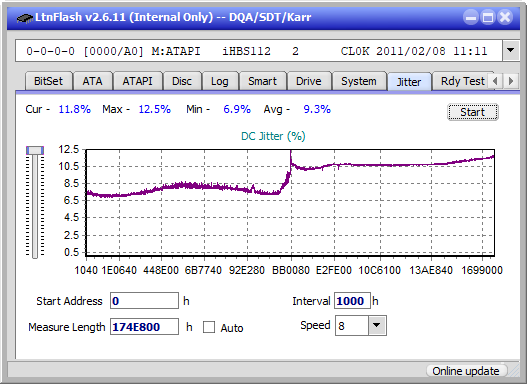Viewport: 527px width, 384px height.
Task: Focus the Start Address input field
Action: click(x=144, y=300)
